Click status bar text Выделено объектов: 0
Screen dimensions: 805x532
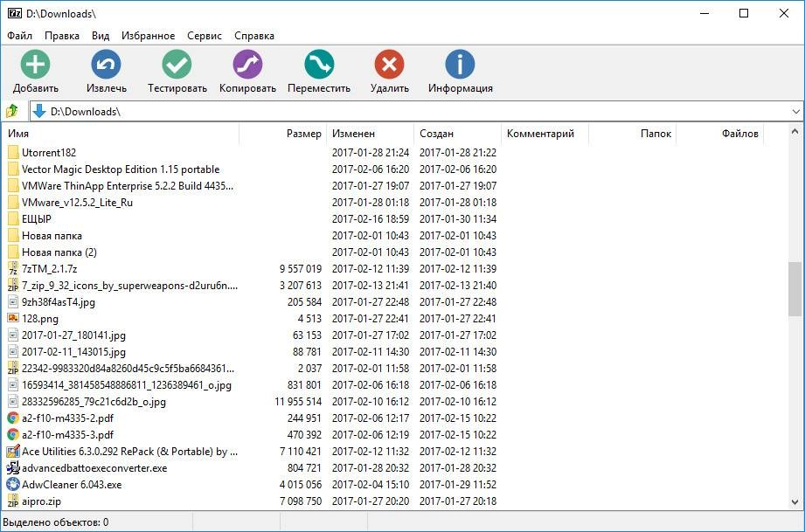(55, 522)
